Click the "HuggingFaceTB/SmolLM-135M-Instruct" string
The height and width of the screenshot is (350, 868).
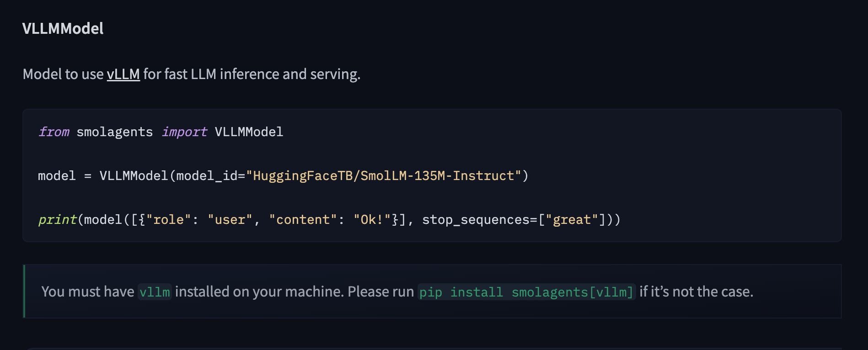click(384, 176)
